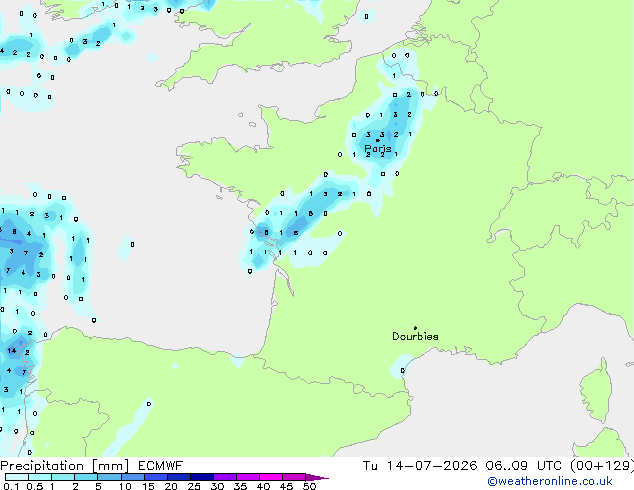
Task: Click the legend value label '25'
Action: pos(194,486)
